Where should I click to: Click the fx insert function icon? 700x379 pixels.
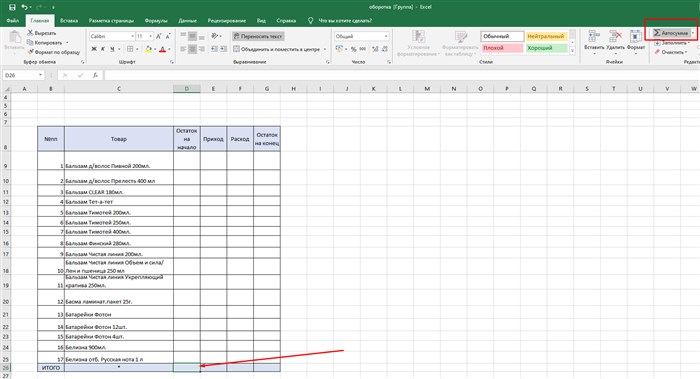click(x=95, y=75)
